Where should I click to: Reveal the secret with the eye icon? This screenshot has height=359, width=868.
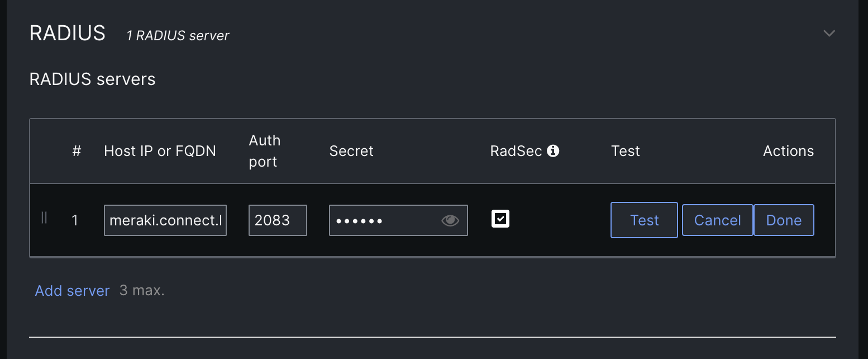click(x=450, y=220)
